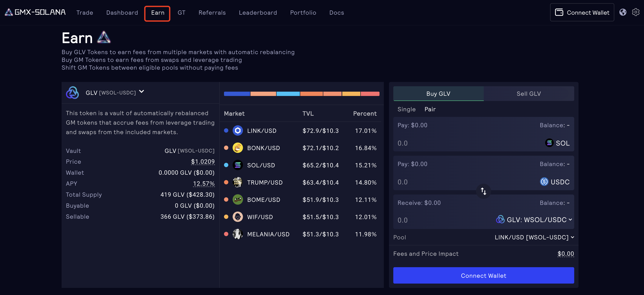644x295 pixels.
Task: Click the globe language icon
Action: 622,12
